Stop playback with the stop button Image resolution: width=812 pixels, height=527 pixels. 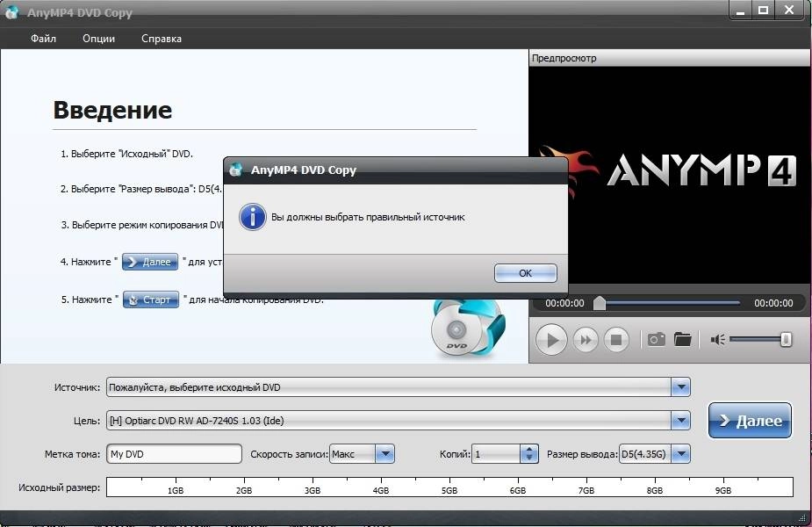tap(616, 340)
